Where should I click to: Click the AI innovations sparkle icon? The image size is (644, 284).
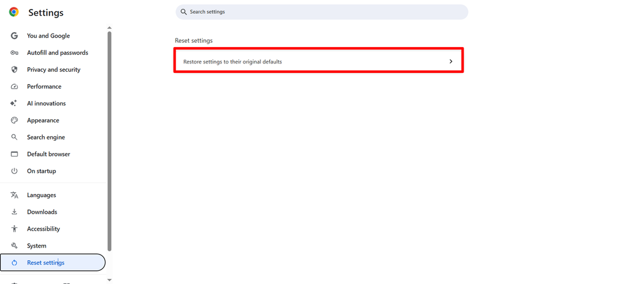pyautogui.click(x=14, y=104)
